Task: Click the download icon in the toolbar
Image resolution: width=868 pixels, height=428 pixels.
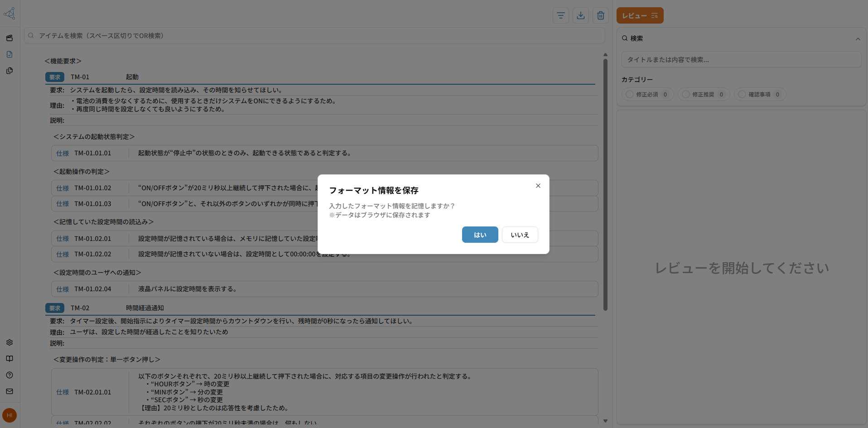Action: [x=580, y=15]
